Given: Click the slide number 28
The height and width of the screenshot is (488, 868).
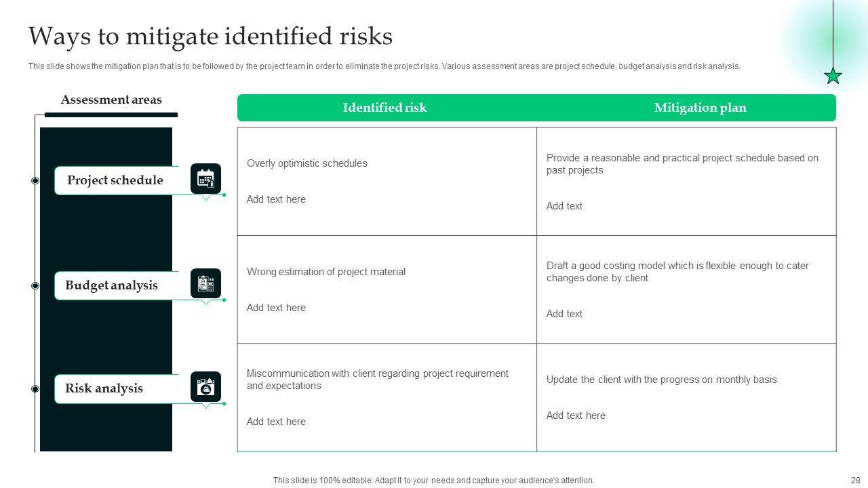Looking at the screenshot, I should pos(854,480).
